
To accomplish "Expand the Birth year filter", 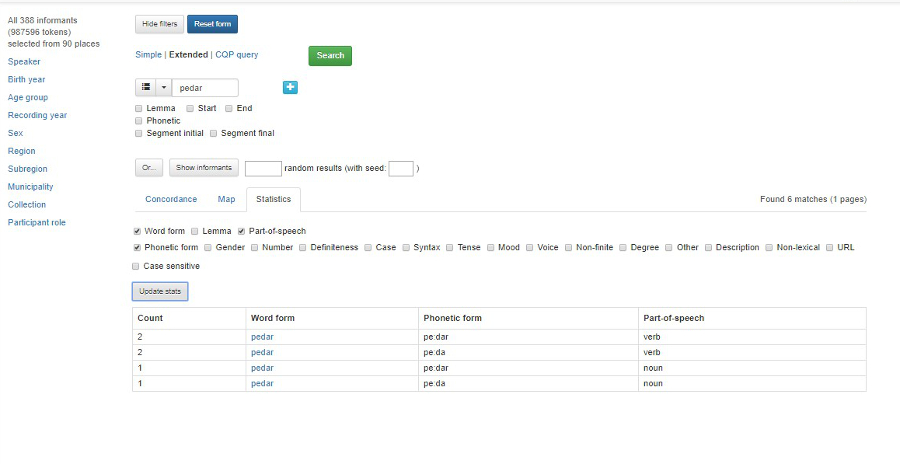I will (26, 79).
